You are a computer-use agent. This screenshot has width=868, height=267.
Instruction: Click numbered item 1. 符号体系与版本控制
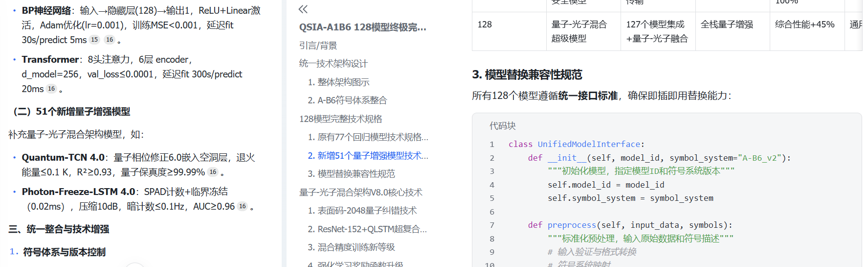click(58, 252)
